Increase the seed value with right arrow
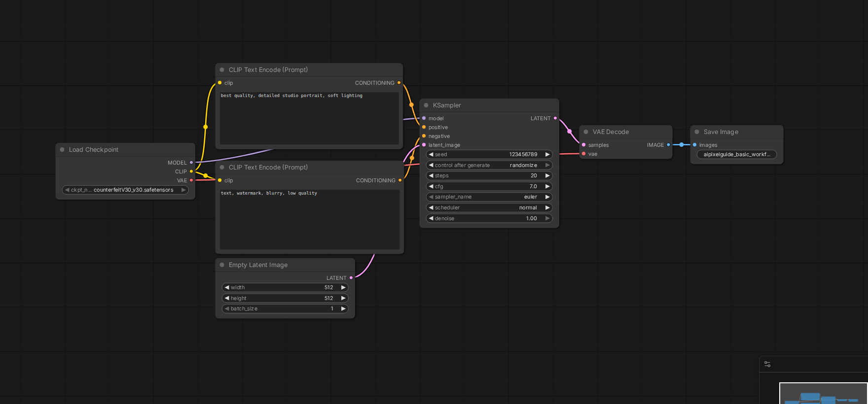Image resolution: width=868 pixels, height=404 pixels. point(547,154)
